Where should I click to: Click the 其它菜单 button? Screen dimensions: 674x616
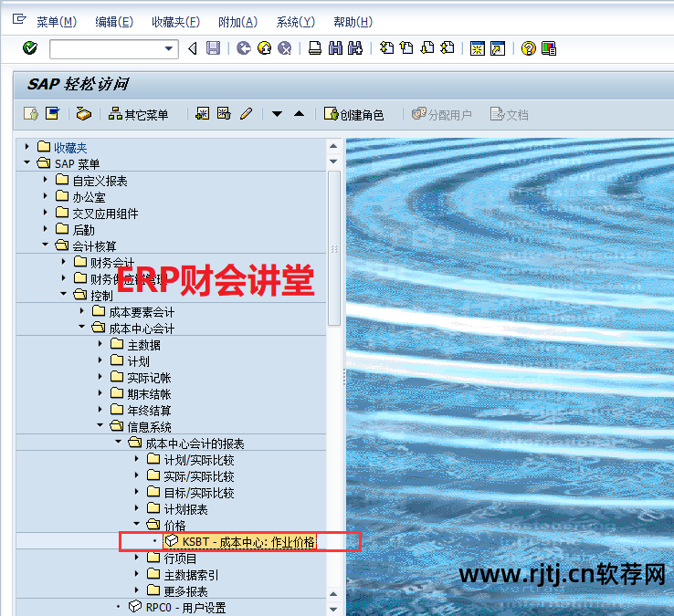pyautogui.click(x=138, y=115)
